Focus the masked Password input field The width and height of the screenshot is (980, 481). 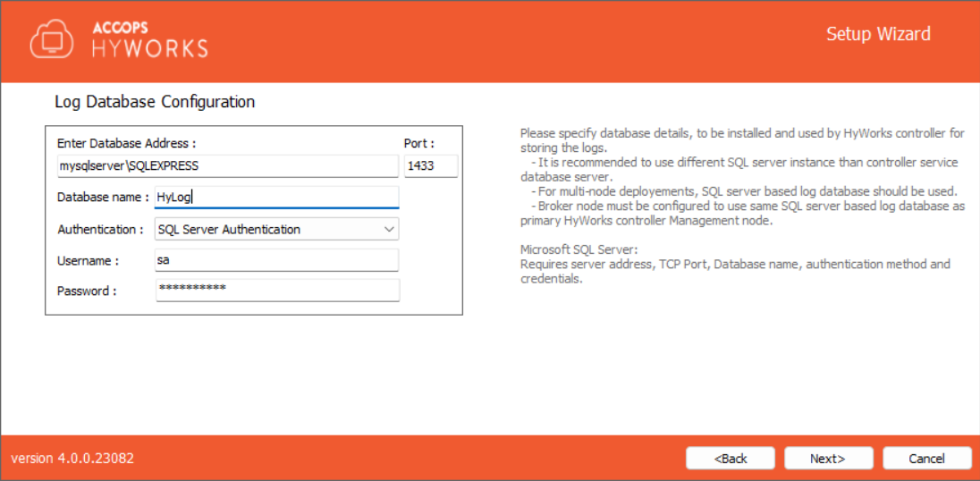point(276,291)
